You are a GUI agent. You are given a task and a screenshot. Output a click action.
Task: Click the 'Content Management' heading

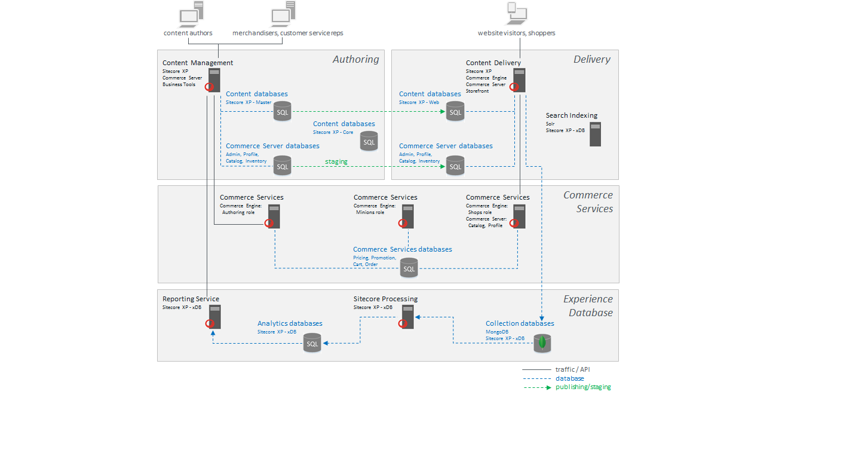198,63
